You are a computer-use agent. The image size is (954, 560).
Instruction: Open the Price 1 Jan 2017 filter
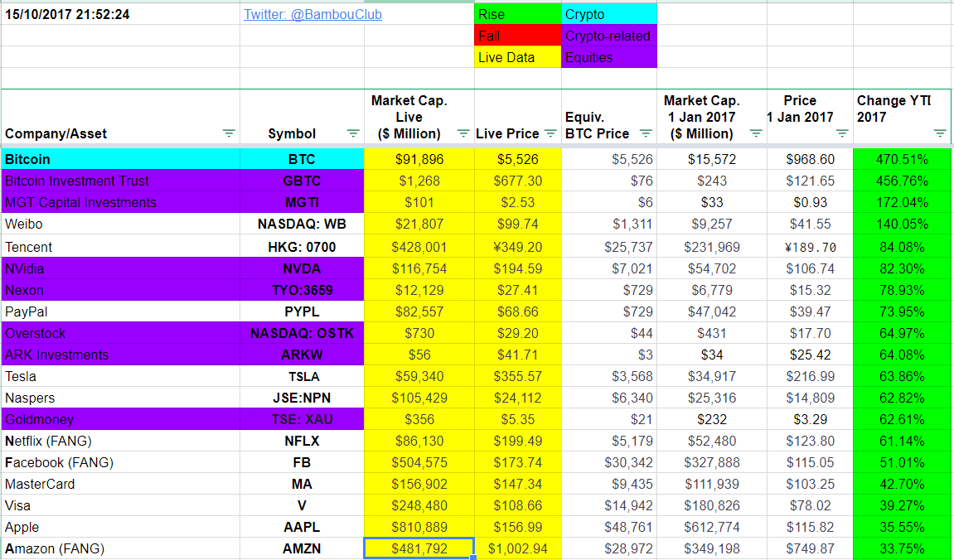tap(842, 133)
